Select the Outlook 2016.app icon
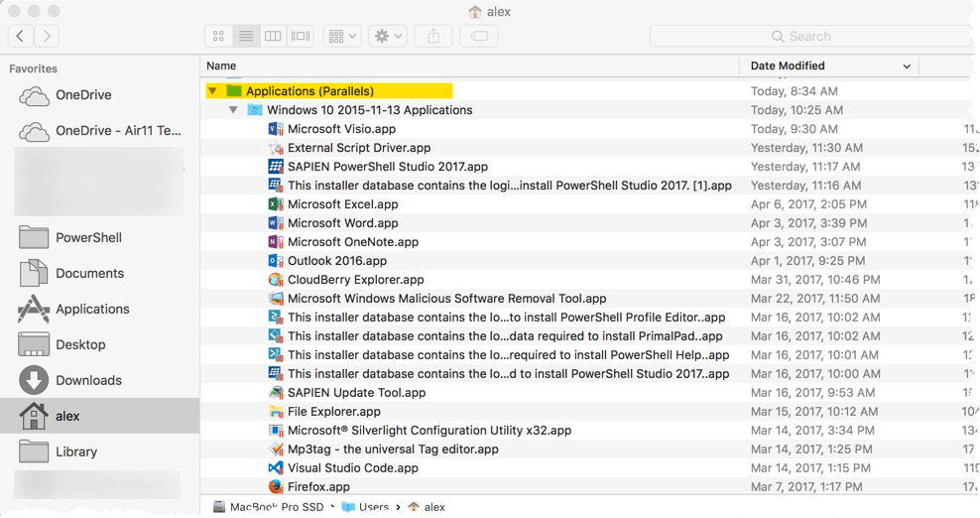980x518 pixels. point(275,260)
